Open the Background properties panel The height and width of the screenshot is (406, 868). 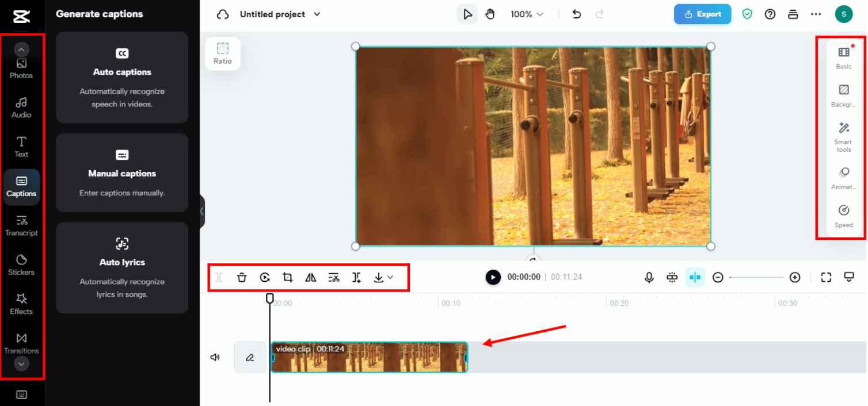pos(844,96)
